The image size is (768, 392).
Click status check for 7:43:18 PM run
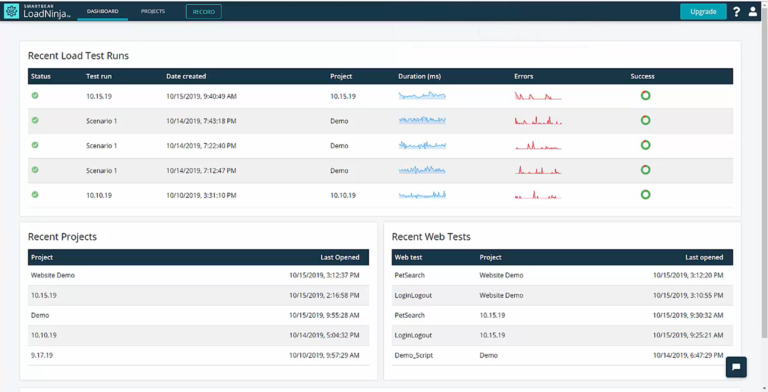[35, 120]
